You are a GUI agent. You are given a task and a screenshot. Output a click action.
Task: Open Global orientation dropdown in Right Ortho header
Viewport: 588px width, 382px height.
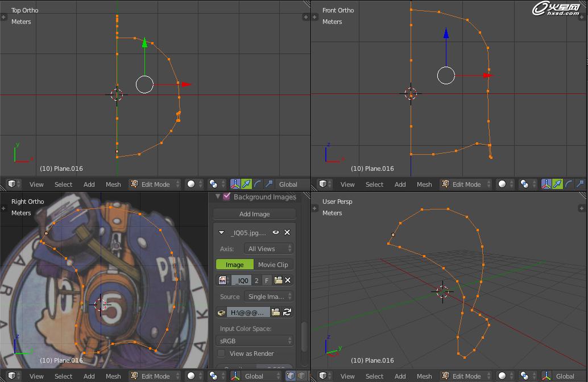tap(262, 376)
